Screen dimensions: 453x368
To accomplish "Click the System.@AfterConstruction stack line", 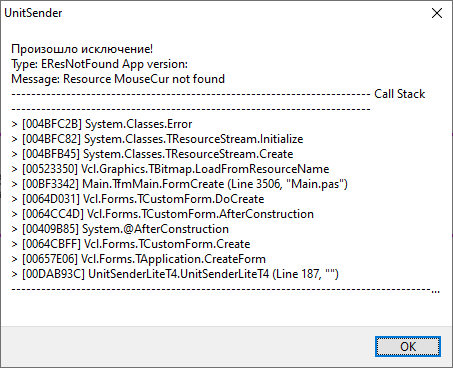I will 120,229.
